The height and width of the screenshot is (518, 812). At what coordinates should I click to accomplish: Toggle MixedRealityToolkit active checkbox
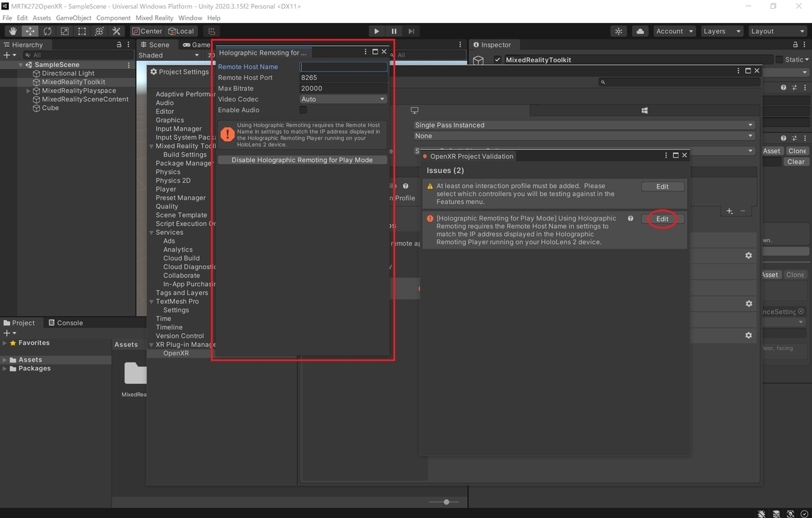tap(498, 60)
